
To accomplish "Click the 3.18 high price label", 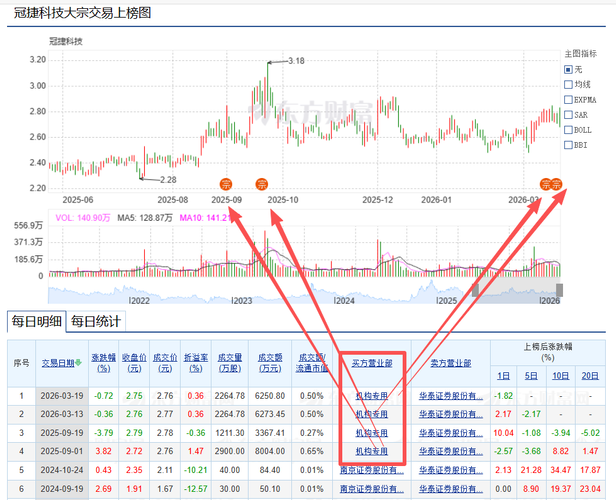I will [x=296, y=61].
